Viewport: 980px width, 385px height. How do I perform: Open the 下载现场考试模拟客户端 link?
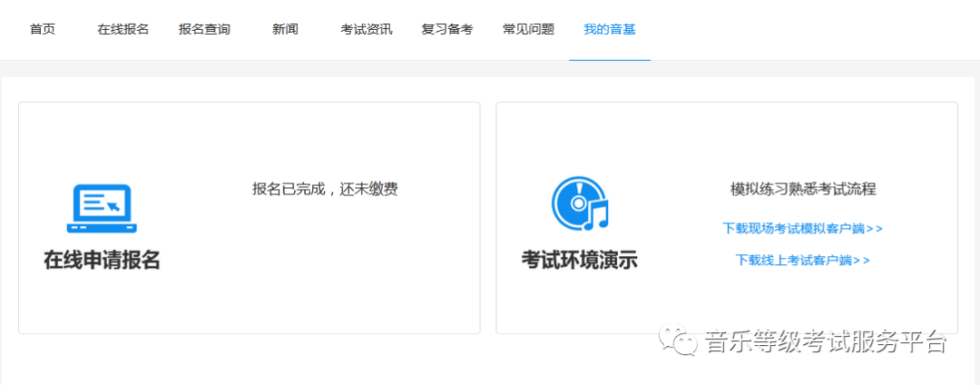tap(802, 229)
